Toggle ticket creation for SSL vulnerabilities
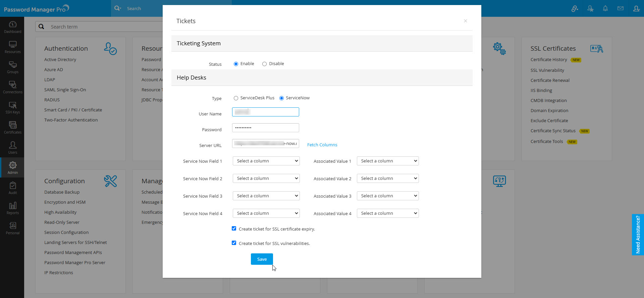The width and height of the screenshot is (644, 298). coord(234,243)
